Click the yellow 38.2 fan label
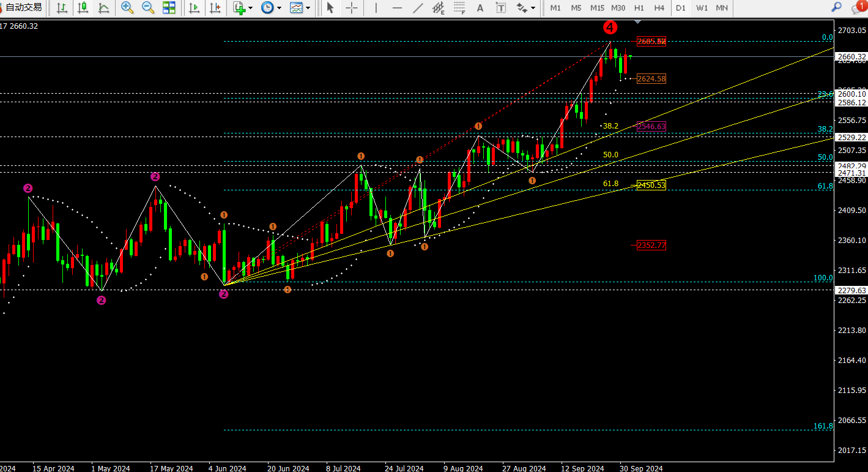 click(610, 126)
